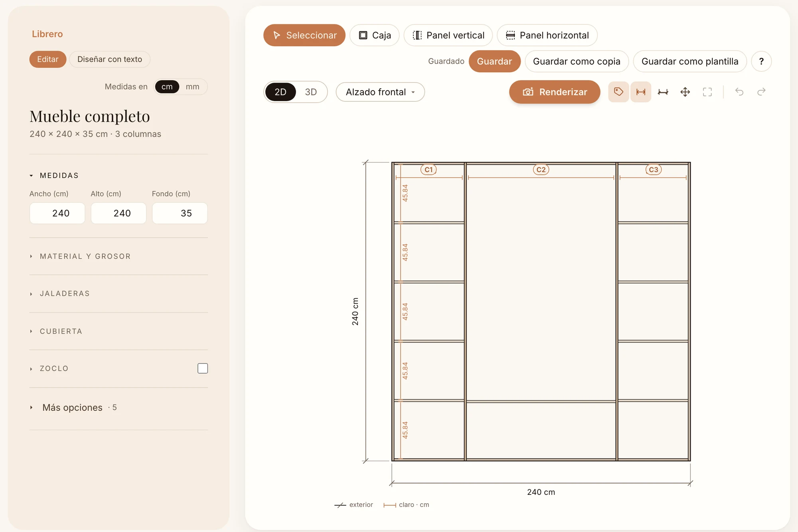Screen dimensions: 798x532
Task: Expand the Jaladeras section
Action: [x=60, y=294]
